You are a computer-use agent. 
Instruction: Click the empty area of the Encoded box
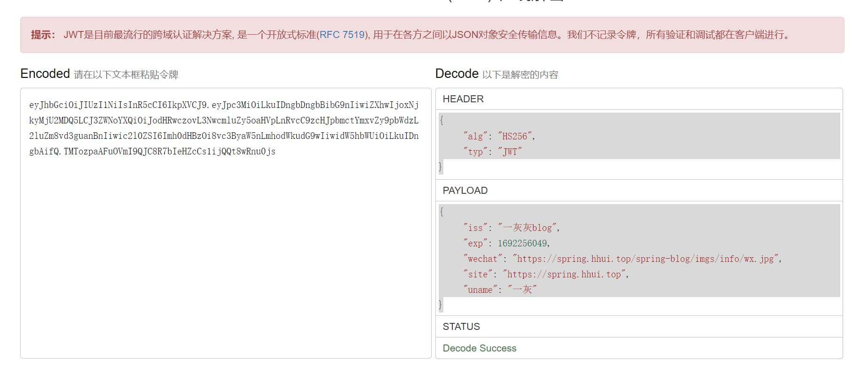click(225, 263)
